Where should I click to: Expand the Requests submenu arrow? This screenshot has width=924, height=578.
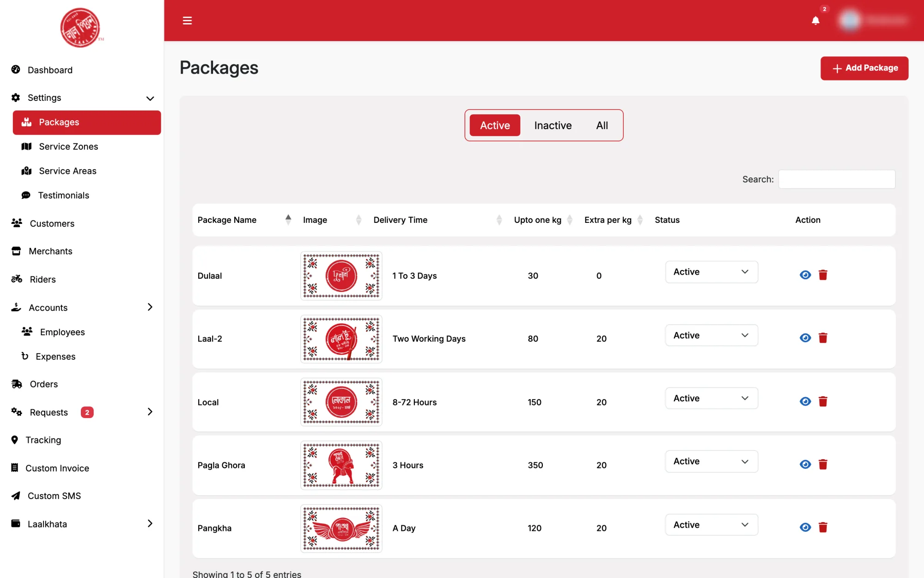click(x=150, y=412)
